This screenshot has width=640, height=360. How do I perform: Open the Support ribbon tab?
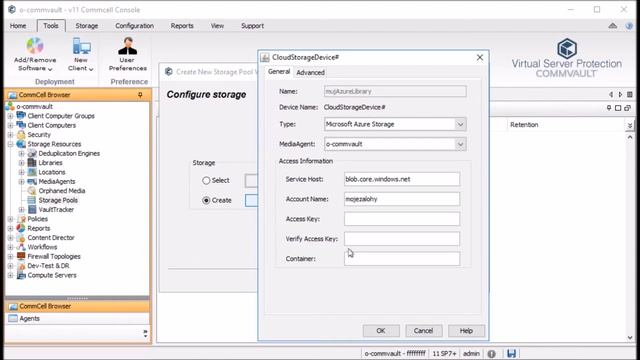[x=252, y=26]
